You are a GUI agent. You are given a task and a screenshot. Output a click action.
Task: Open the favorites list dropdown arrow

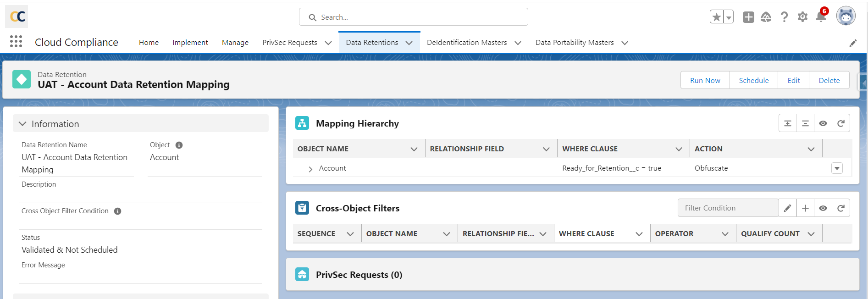pos(729,17)
